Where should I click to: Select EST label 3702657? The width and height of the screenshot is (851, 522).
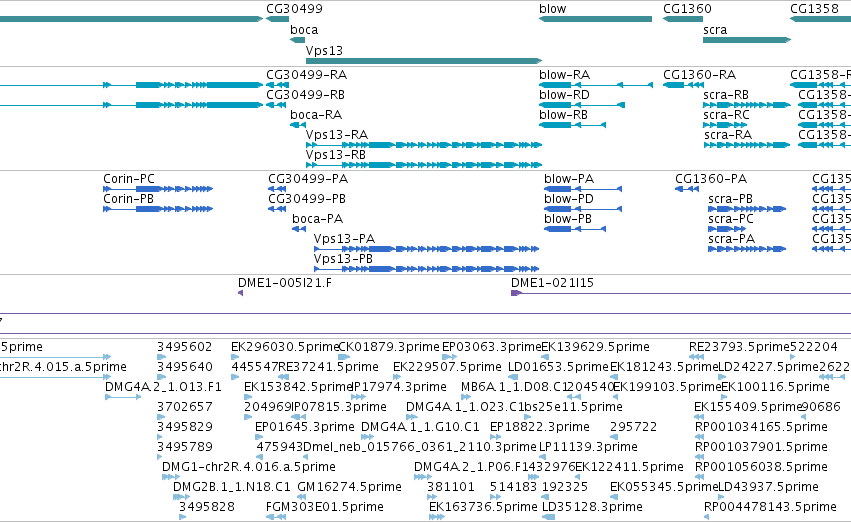[185, 407]
